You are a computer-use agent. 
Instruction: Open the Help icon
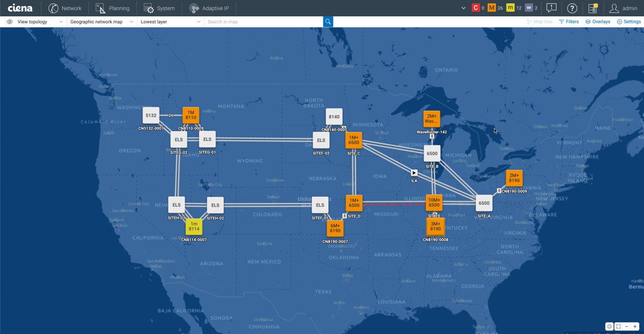point(572,8)
